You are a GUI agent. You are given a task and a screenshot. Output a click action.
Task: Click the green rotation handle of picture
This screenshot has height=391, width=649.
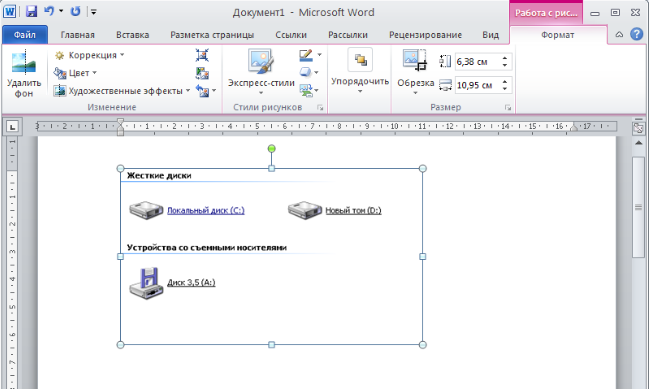click(x=272, y=148)
